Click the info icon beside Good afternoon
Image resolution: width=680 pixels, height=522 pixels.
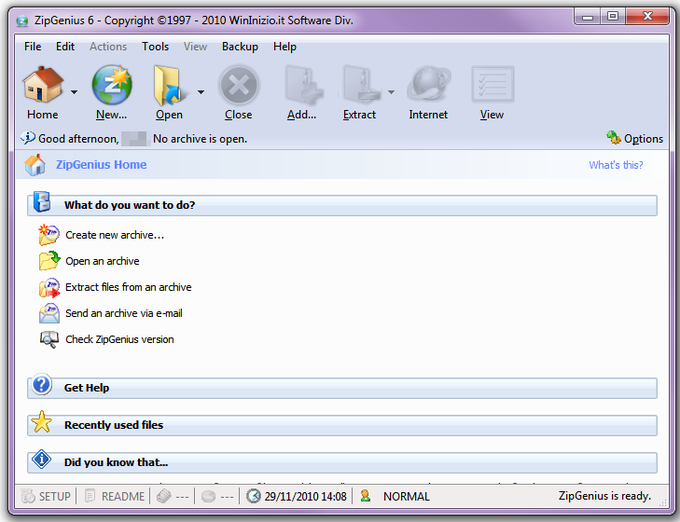coord(28,138)
